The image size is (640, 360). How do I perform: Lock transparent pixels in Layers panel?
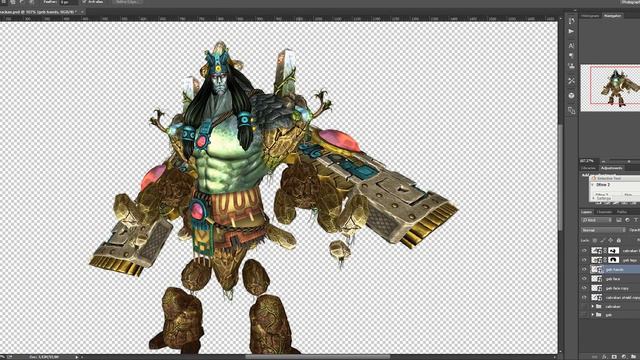click(595, 240)
